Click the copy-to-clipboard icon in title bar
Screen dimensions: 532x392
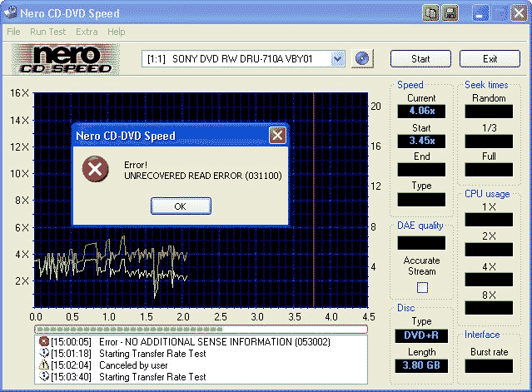431,13
